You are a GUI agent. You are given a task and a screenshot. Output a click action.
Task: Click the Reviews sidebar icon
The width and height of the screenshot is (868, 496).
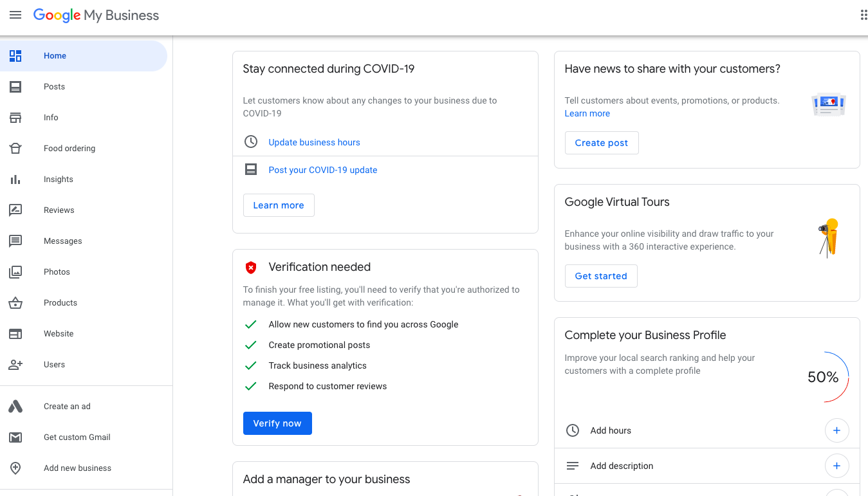point(15,210)
